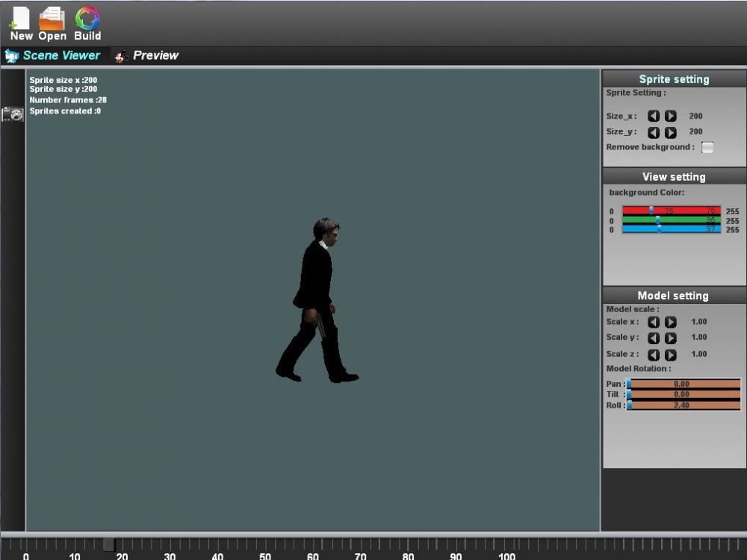
Task: Decrease Size_x with left arrow
Action: click(x=654, y=116)
